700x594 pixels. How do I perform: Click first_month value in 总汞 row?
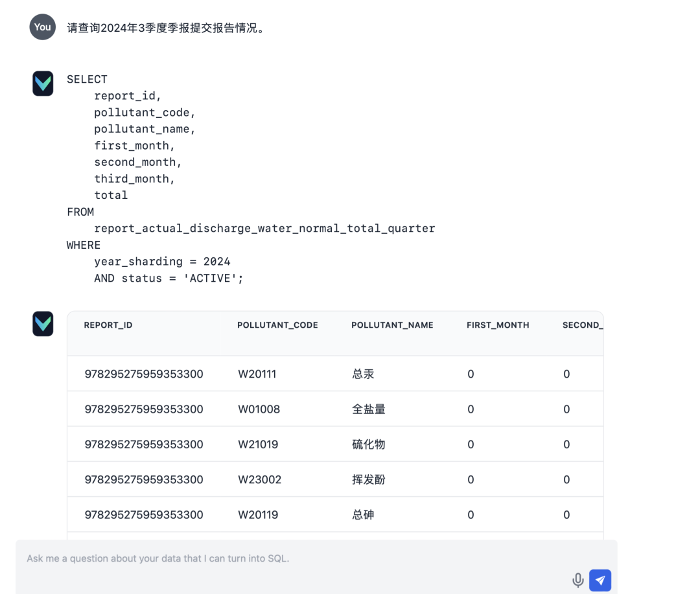tap(471, 374)
